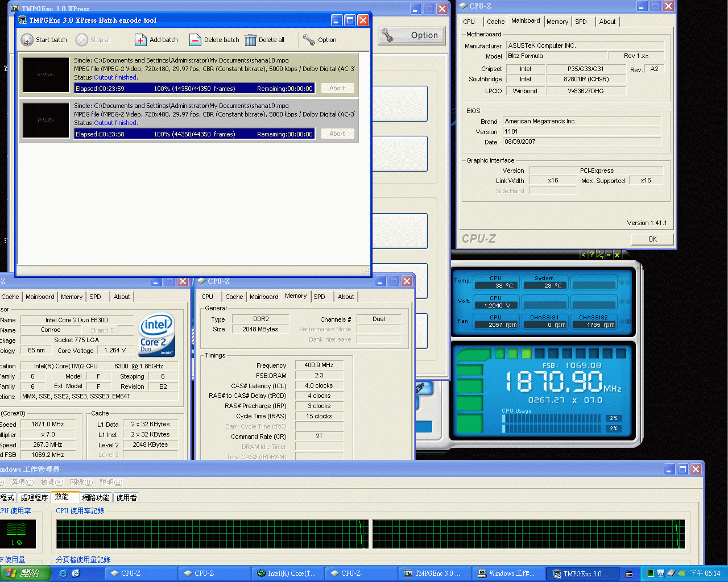The image size is (728, 582).
Task: Click the 'Output finished.' status for shana19.mpg
Action: pyautogui.click(x=116, y=123)
